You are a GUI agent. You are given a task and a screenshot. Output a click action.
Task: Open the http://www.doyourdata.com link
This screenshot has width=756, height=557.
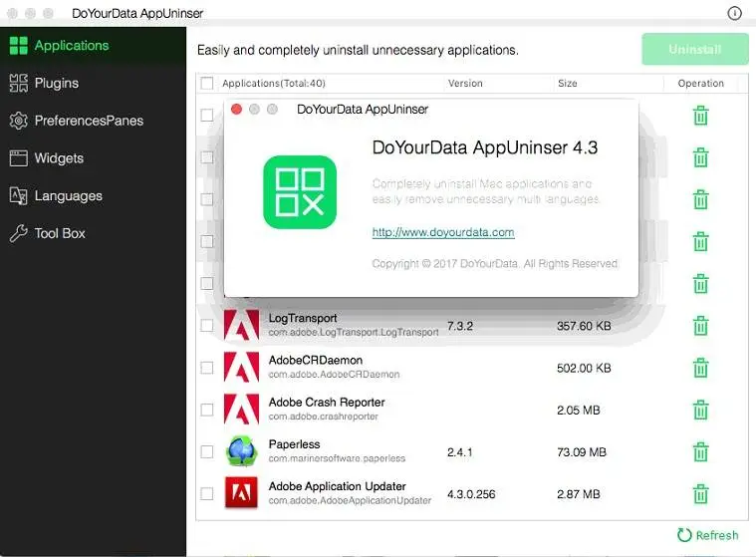pyautogui.click(x=443, y=232)
